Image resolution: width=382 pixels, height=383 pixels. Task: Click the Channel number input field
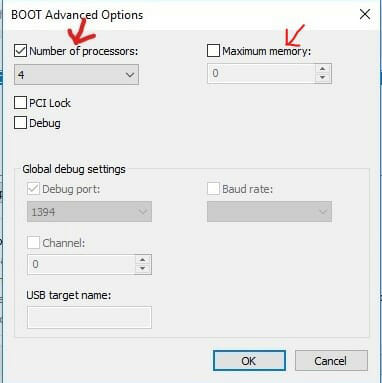pyautogui.click(x=81, y=264)
